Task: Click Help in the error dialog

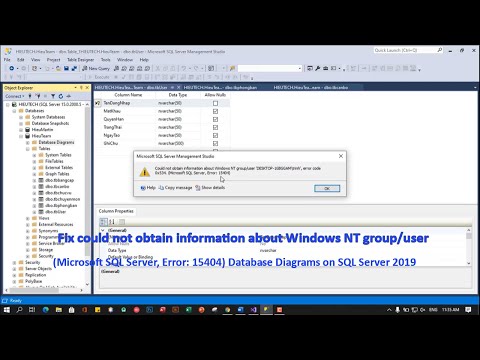Action: coord(148,188)
